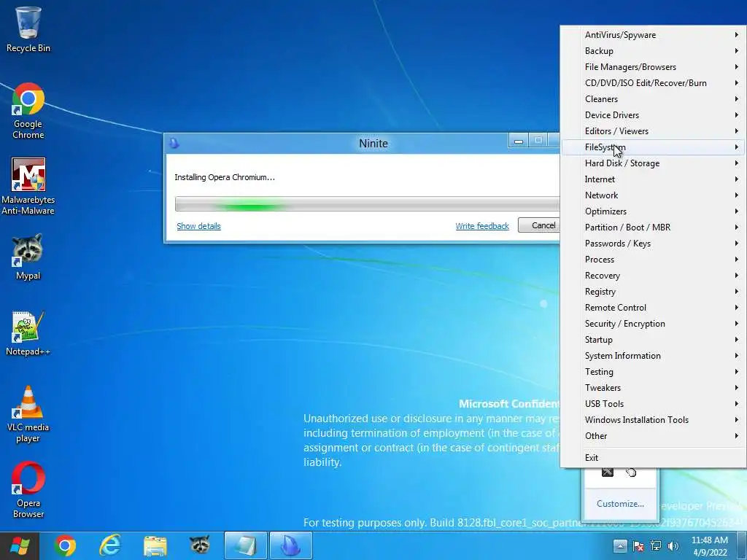
Task: Open the Process submenu
Action: point(652,260)
